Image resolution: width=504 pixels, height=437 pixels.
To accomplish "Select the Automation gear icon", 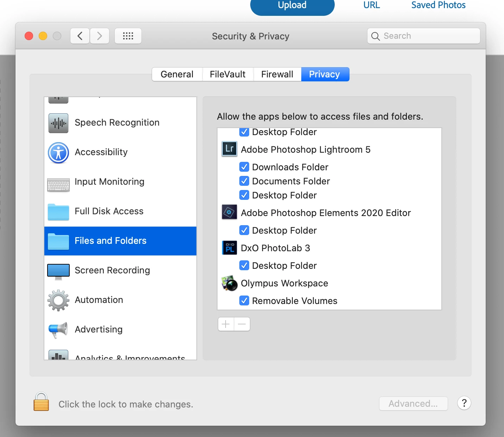I will point(58,300).
